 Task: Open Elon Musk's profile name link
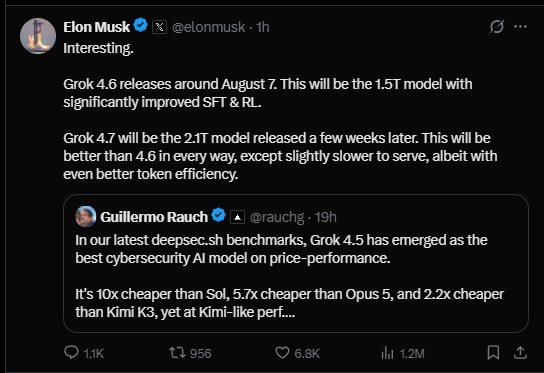(x=96, y=27)
